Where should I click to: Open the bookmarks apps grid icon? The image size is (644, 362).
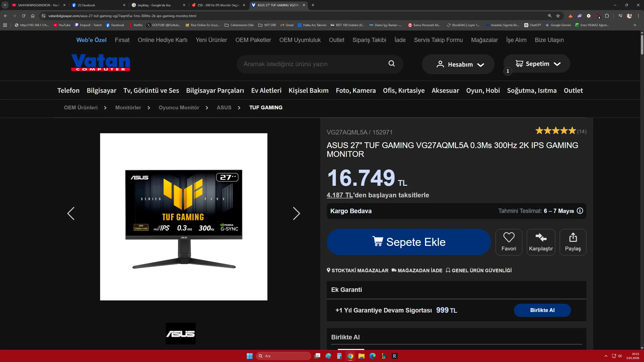5,25
